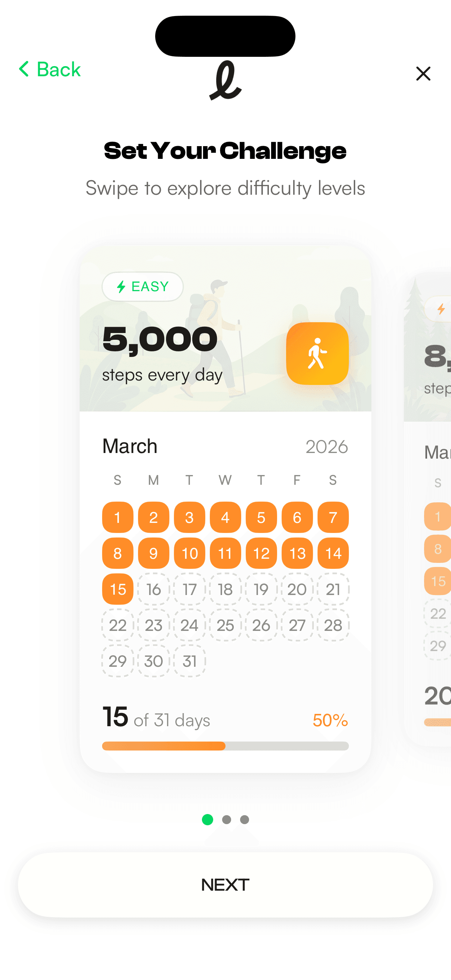Select day 25 in the calendar
The height and width of the screenshot is (980, 451).
pos(225,625)
